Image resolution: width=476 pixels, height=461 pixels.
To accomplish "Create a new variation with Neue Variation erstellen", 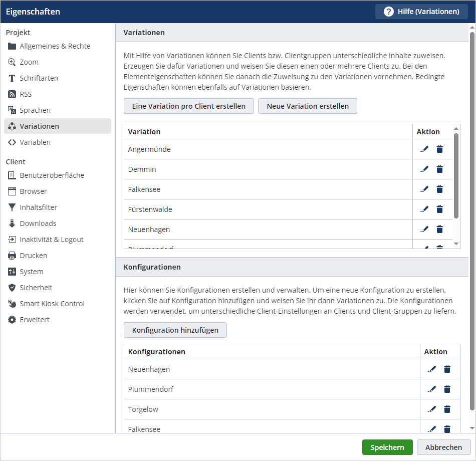I will [x=307, y=106].
